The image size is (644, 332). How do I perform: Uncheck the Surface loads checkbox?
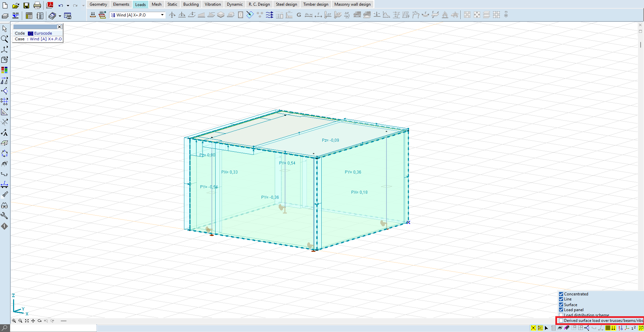point(561,304)
